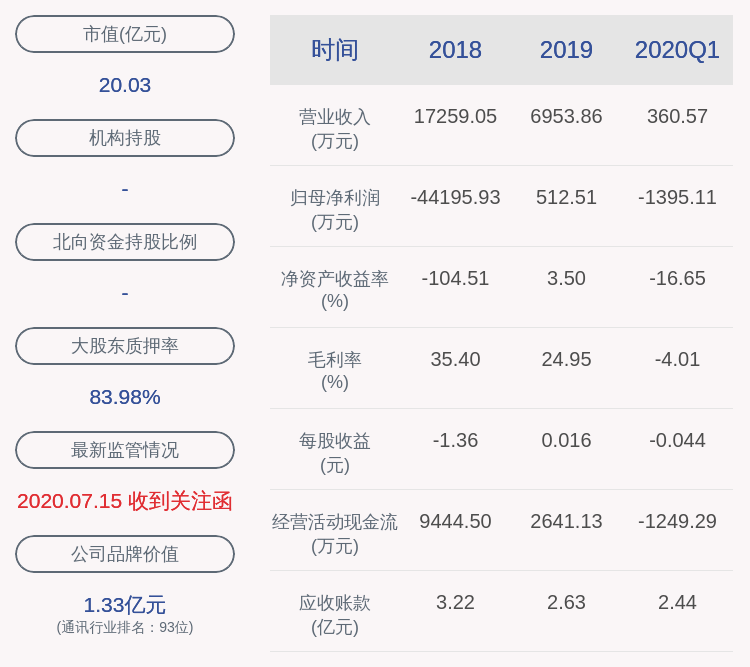Click the dash under 机构持股
Screen dimensions: 750x667
(125, 189)
